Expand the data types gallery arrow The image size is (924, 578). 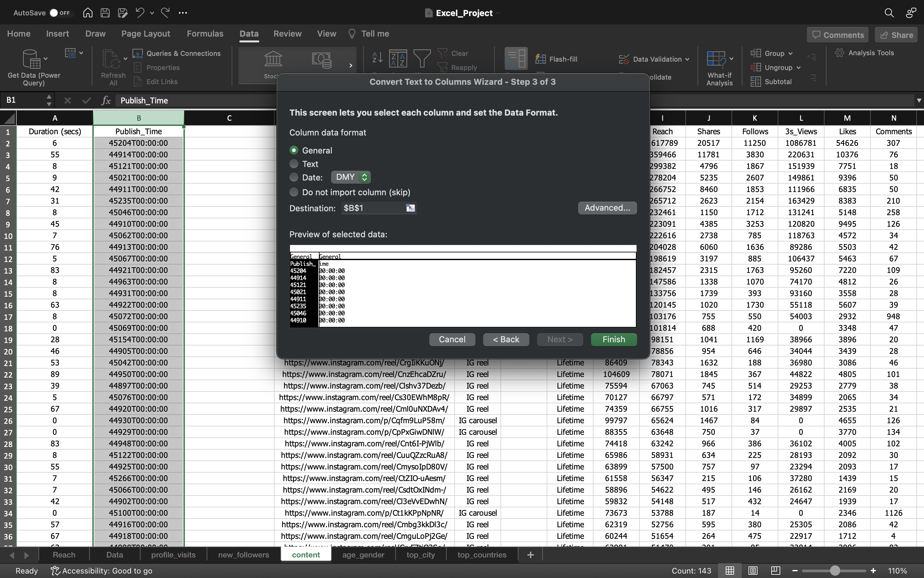pyautogui.click(x=350, y=66)
